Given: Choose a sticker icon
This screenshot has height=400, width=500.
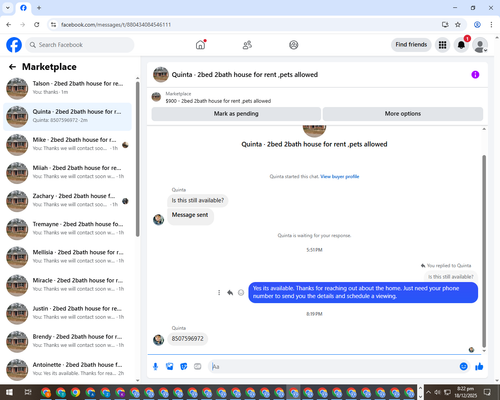Looking at the screenshot, I should [184, 367].
